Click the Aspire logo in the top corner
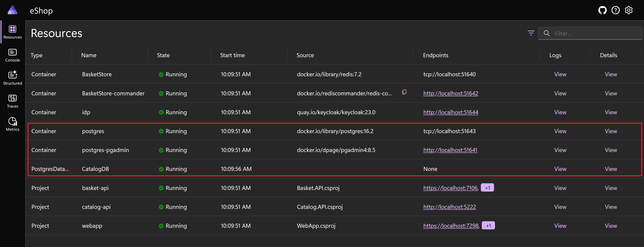644x247 pixels. pyautogui.click(x=12, y=10)
